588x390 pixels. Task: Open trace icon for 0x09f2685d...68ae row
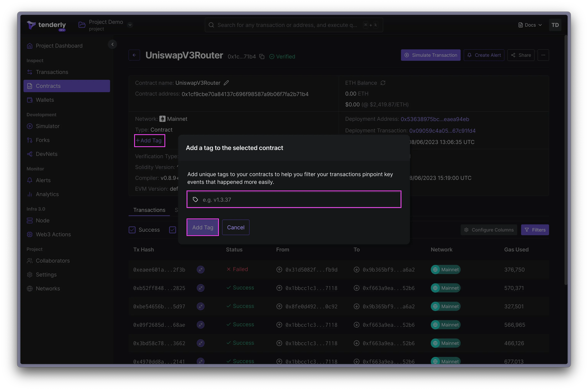tap(201, 325)
